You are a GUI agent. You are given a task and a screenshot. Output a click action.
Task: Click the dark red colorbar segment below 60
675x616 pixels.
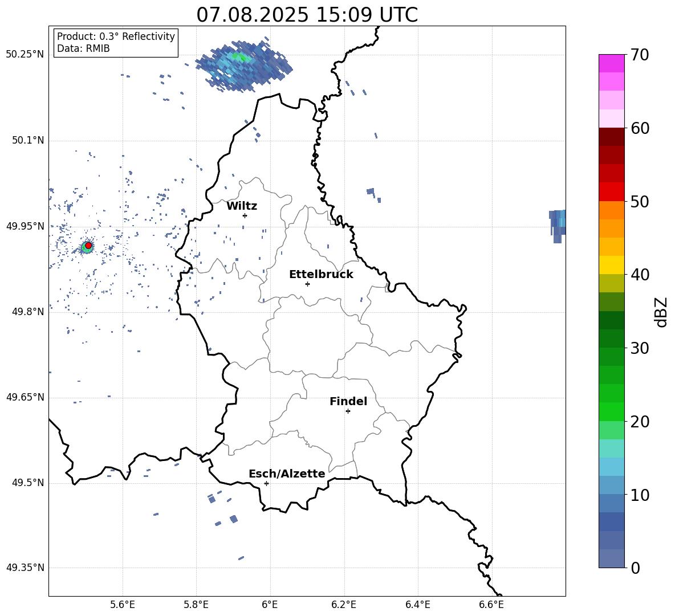[611, 137]
